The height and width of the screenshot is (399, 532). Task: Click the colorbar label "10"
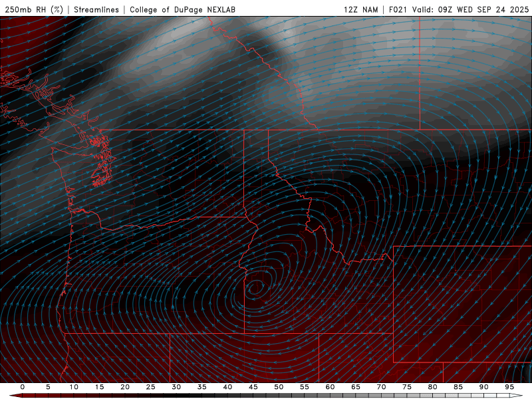[74, 387]
